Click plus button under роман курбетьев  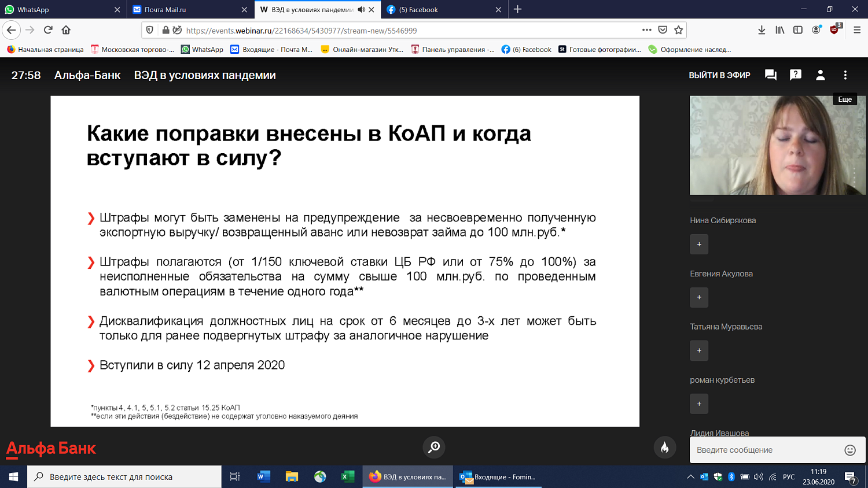(699, 404)
